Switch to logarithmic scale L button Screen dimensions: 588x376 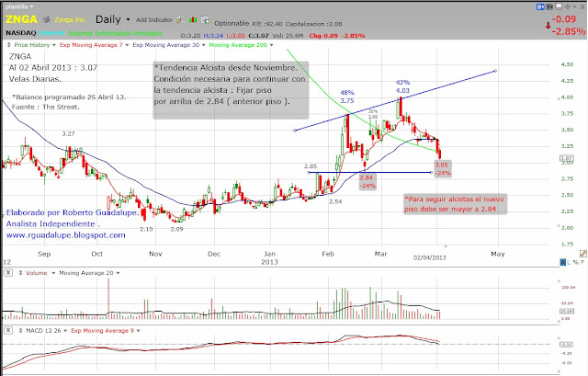569,262
